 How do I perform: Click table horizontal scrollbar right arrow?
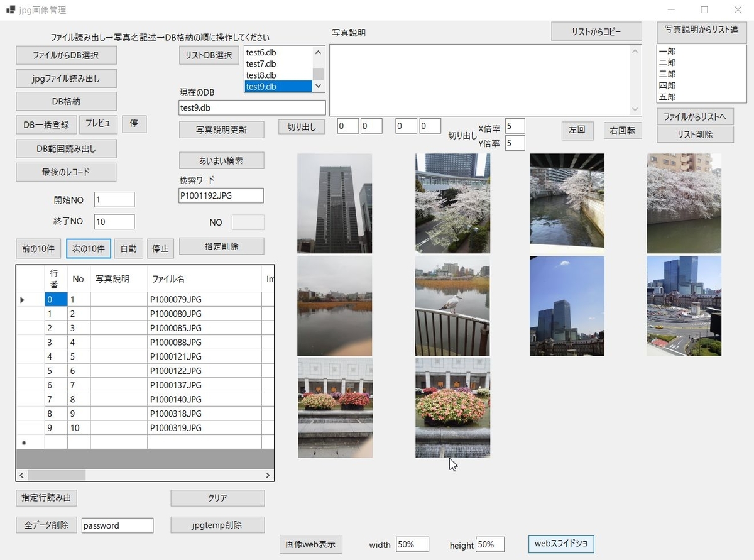pos(268,475)
